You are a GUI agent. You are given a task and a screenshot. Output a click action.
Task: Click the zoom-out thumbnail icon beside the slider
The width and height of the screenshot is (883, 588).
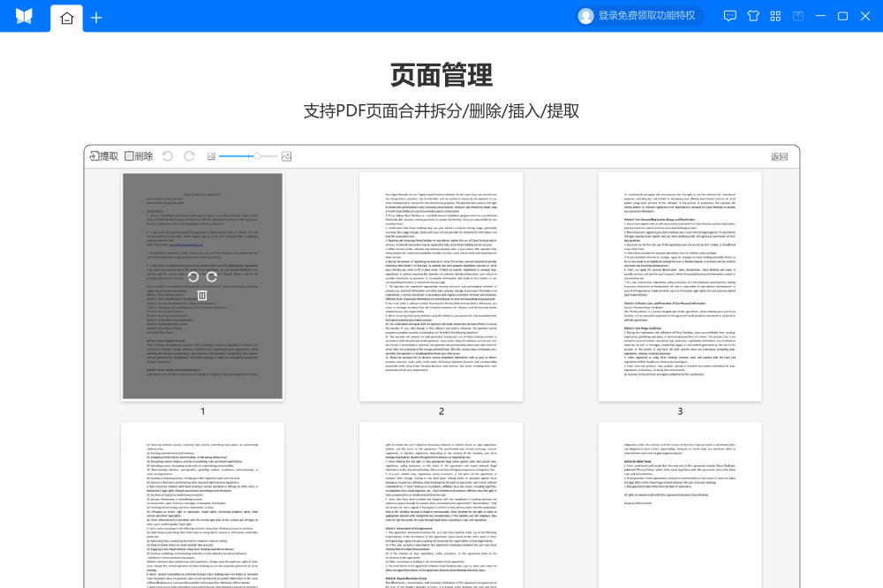click(x=212, y=155)
